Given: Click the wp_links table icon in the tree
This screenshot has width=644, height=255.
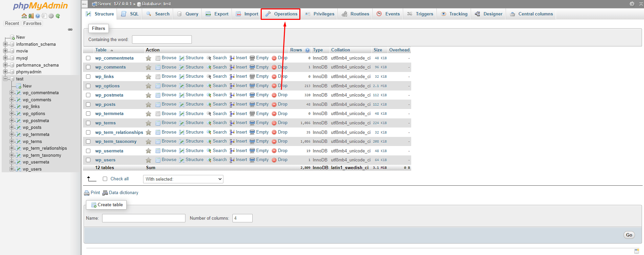Looking at the screenshot, I should 19,107.
